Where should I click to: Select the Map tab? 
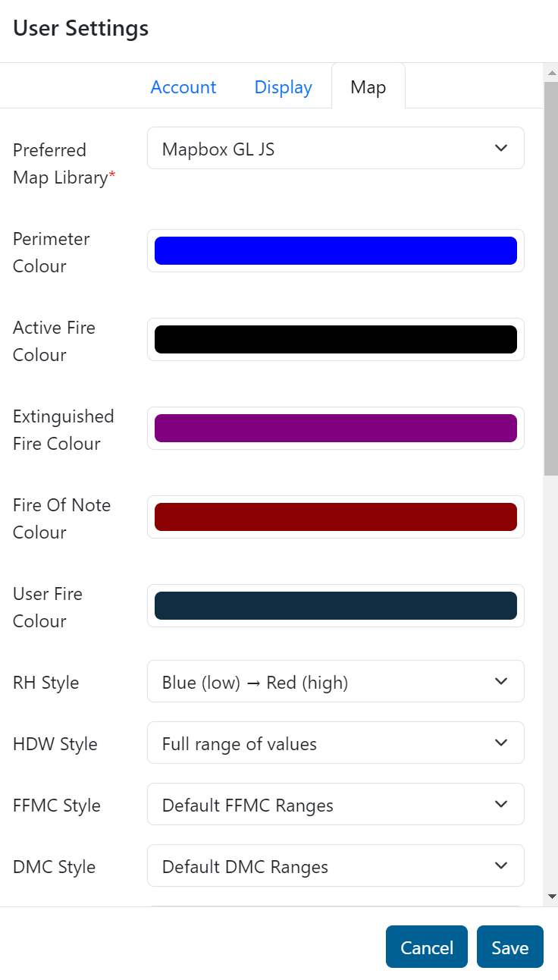368,87
